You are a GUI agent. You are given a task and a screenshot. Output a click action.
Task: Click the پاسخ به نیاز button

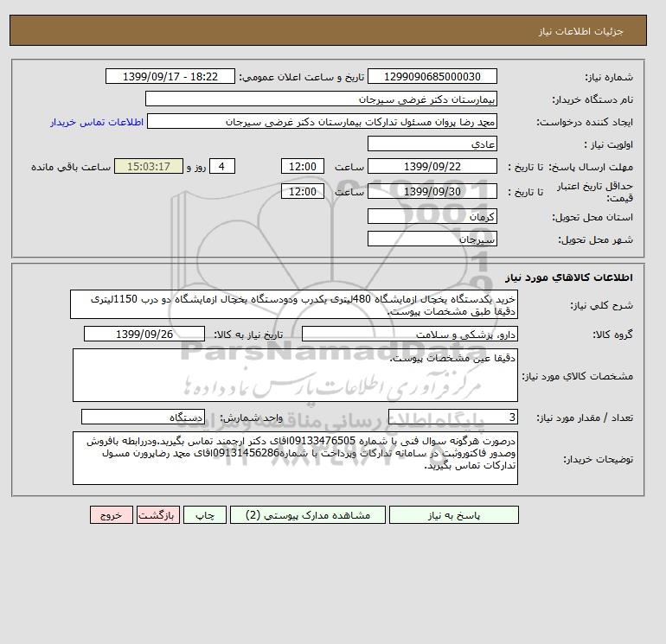[453, 515]
